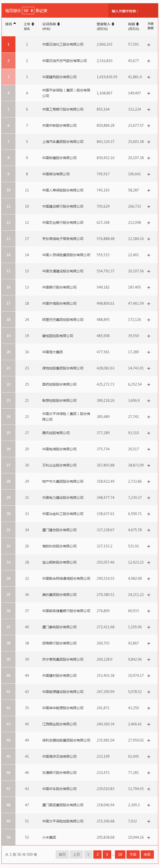Jump to page 10
Viewport: 160px width, 868px height.
pos(120,854)
